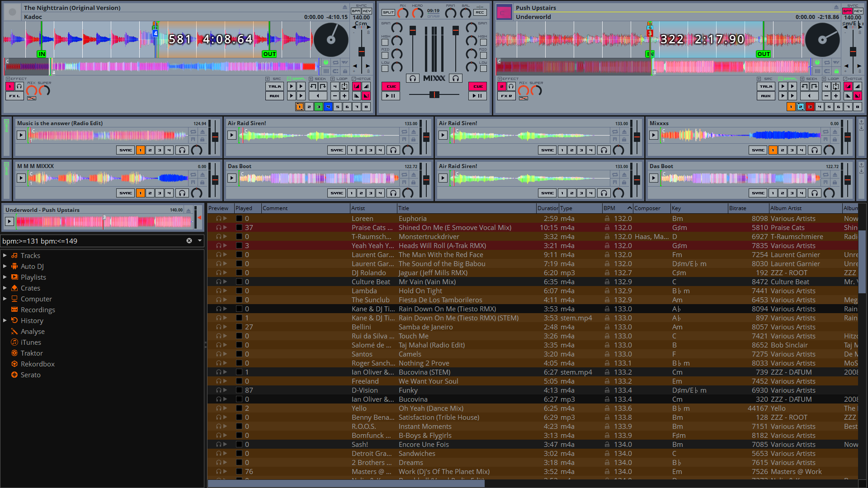Click headphone cue on Music is the answer sampler
The width and height of the screenshot is (868, 488).
[182, 150]
